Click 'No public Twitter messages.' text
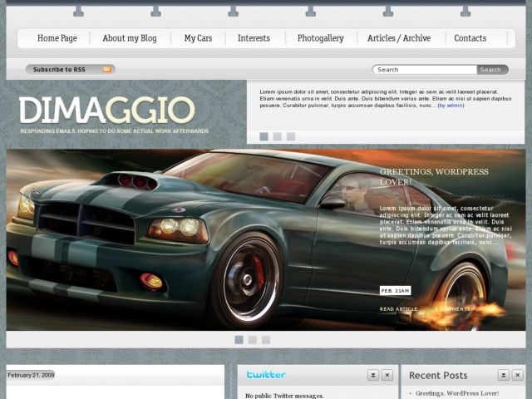The height and width of the screenshot is (399, 532). [284, 396]
